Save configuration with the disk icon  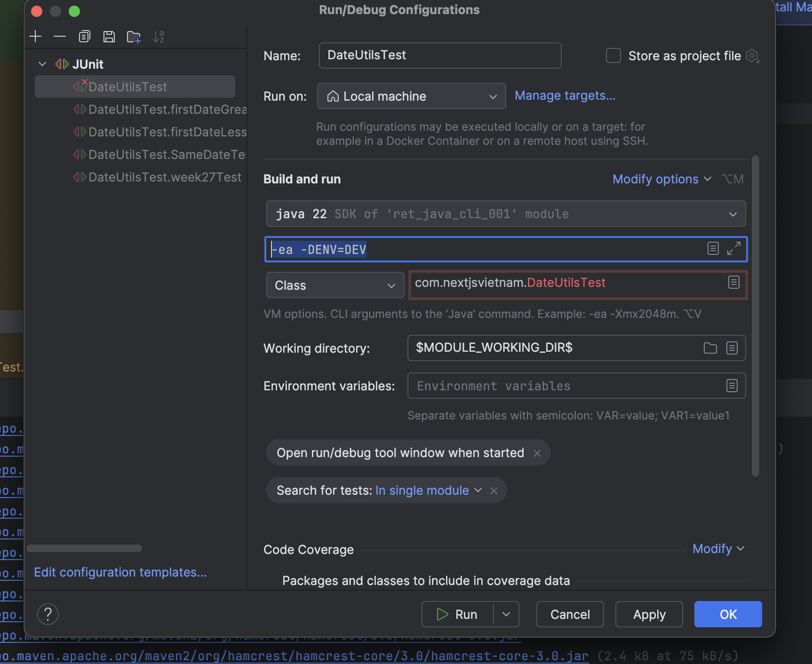click(109, 37)
